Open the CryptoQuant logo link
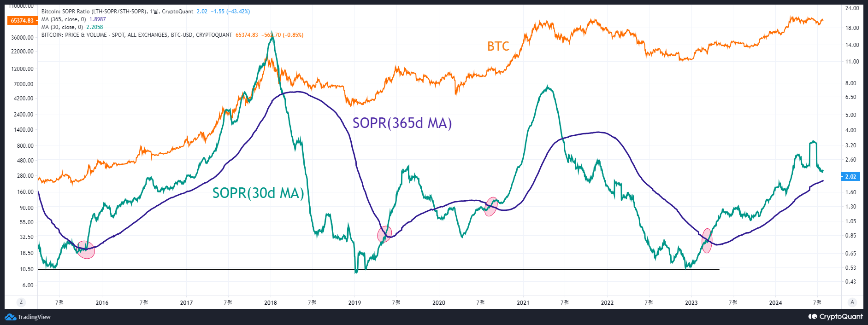 pyautogui.click(x=835, y=317)
